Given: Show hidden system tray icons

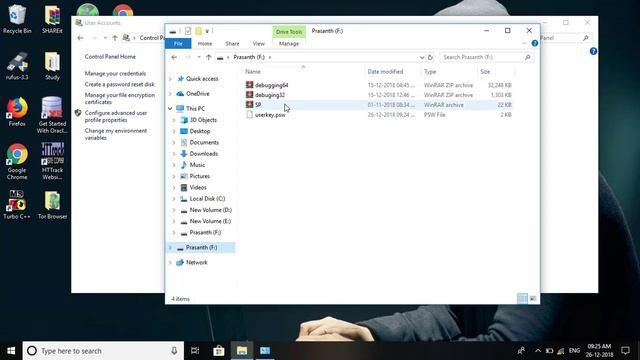Looking at the screenshot, I should (538, 351).
